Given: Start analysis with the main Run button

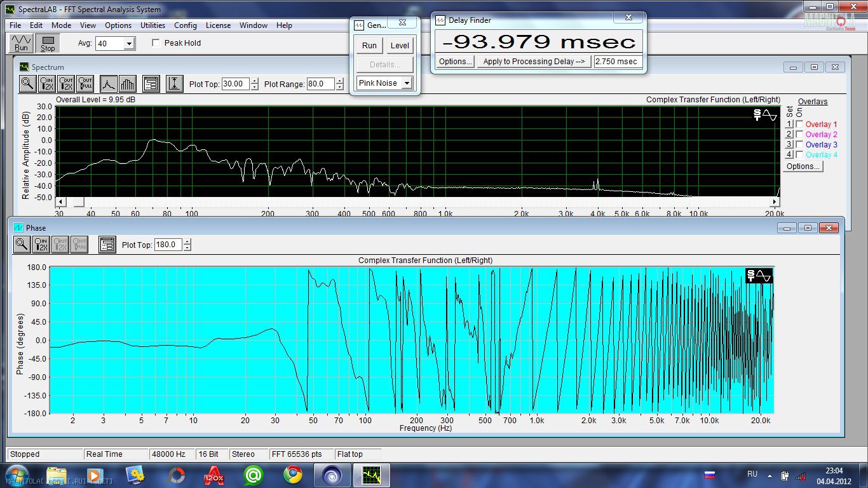Looking at the screenshot, I should (22, 43).
